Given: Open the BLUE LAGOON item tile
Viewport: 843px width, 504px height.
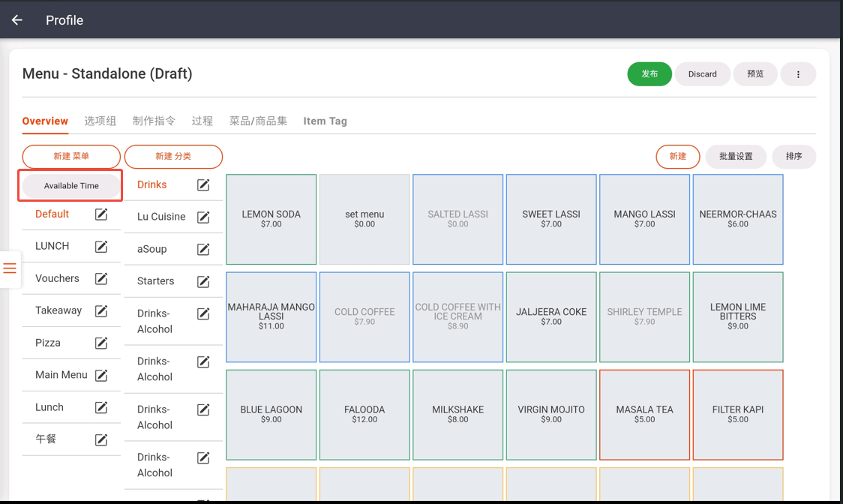Looking at the screenshot, I should pos(271,415).
